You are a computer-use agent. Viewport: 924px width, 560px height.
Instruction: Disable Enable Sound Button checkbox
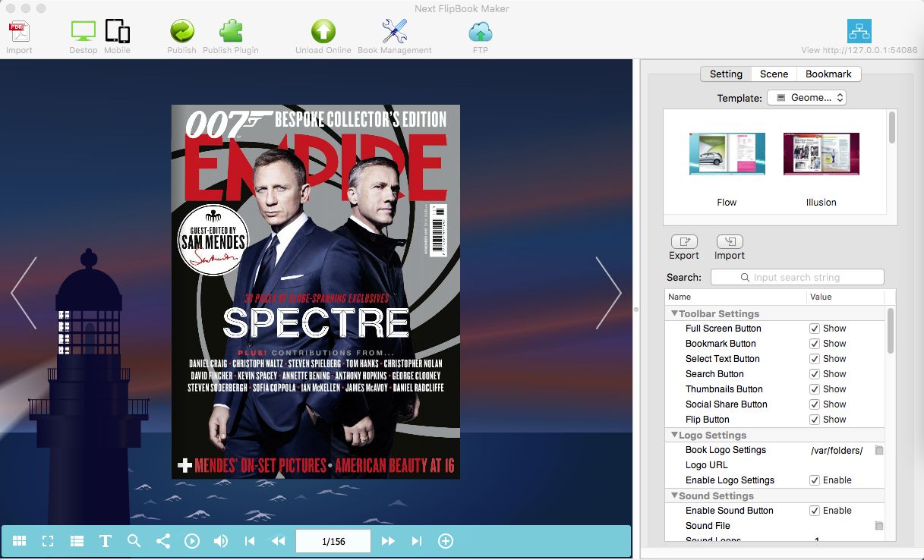point(815,511)
